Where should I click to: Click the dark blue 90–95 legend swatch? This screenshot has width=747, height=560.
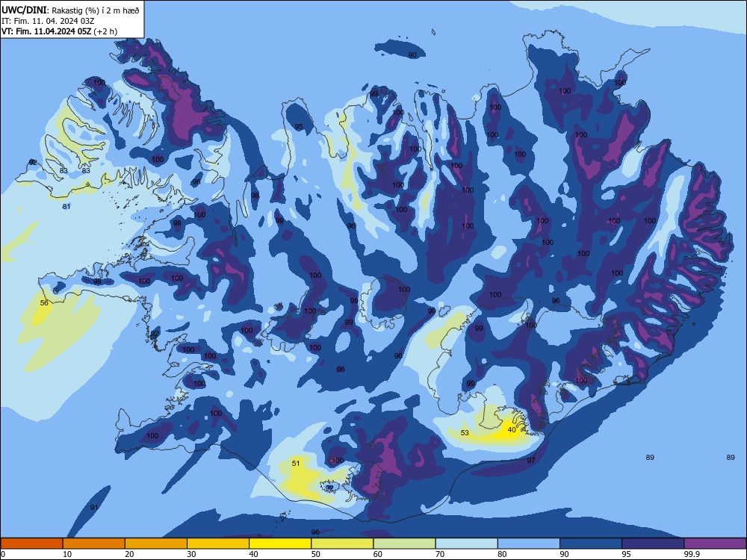click(x=591, y=544)
